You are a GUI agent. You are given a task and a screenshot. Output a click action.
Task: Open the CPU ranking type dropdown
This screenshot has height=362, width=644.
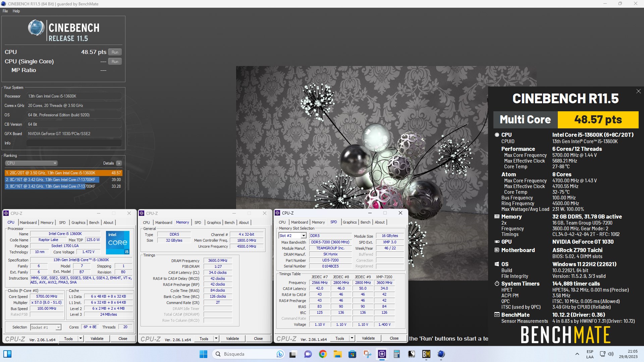[x=32, y=163]
